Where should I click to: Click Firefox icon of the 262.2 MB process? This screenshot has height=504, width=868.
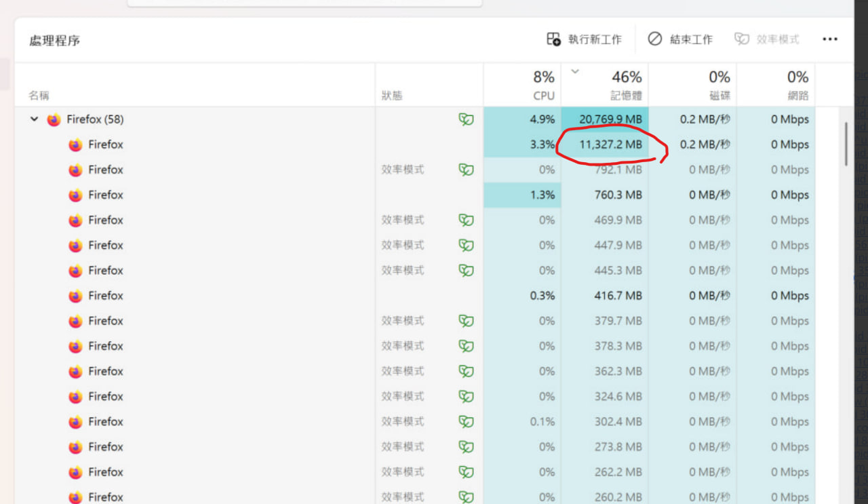tap(75, 472)
